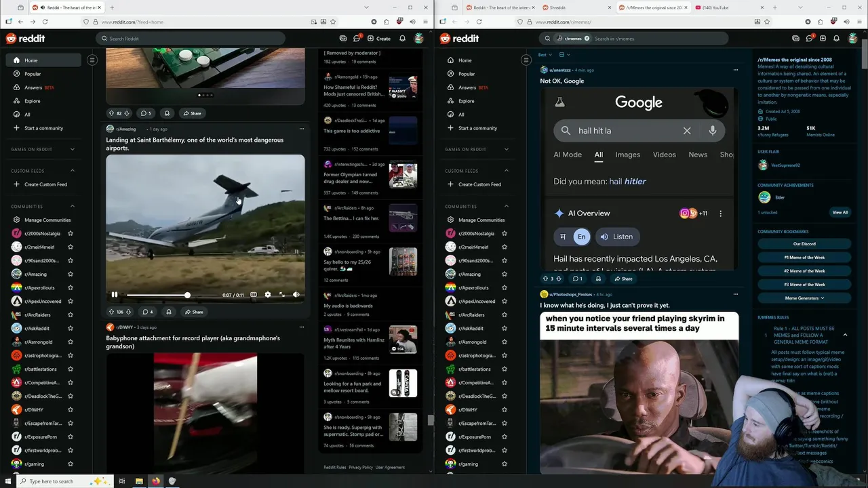The width and height of the screenshot is (868, 488).
Task: Click View All community achievements
Action: pos(840,212)
